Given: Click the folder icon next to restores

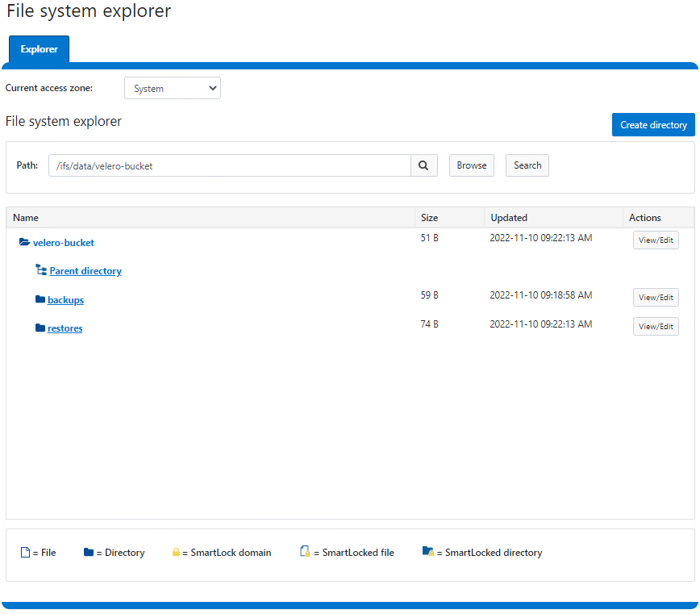Looking at the screenshot, I should pyautogui.click(x=39, y=328).
